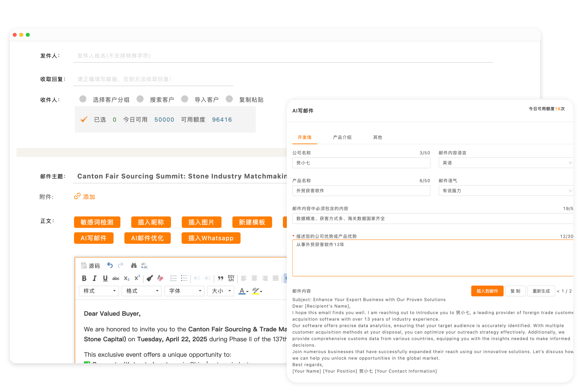Regenerate the email with 重新生成
The image size is (588, 392).
(x=541, y=291)
